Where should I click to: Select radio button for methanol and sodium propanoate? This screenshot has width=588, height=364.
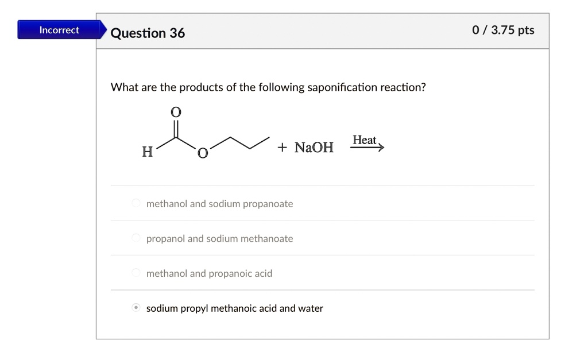(x=136, y=203)
